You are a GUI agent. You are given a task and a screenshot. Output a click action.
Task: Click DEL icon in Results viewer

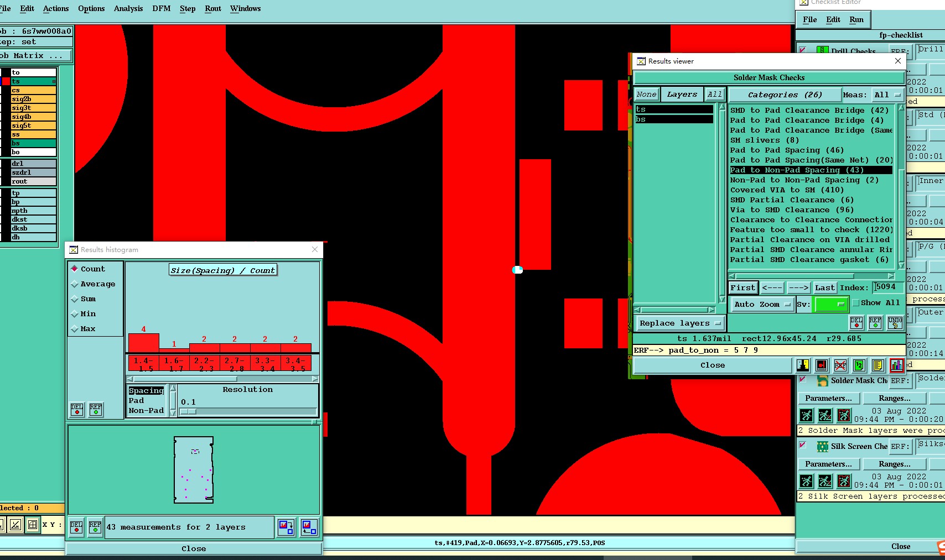click(856, 323)
